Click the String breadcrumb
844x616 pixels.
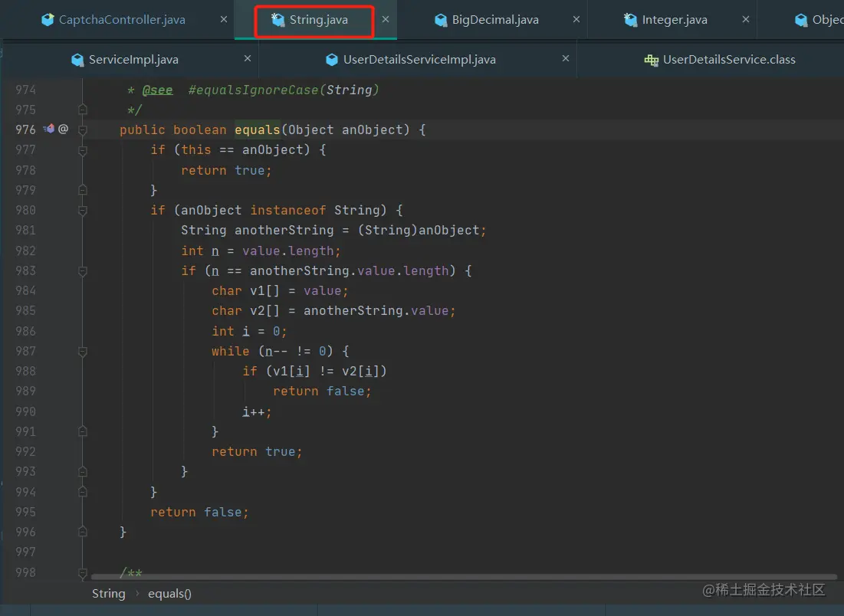pos(109,594)
